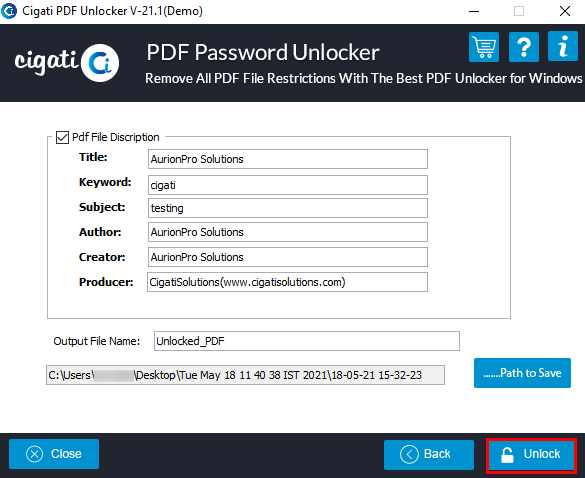Show the about information icon
This screenshot has height=478, width=585.
click(x=563, y=46)
